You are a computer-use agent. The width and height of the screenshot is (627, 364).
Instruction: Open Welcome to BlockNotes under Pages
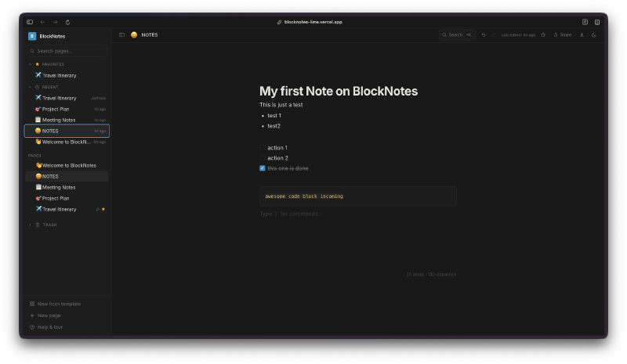click(67, 165)
